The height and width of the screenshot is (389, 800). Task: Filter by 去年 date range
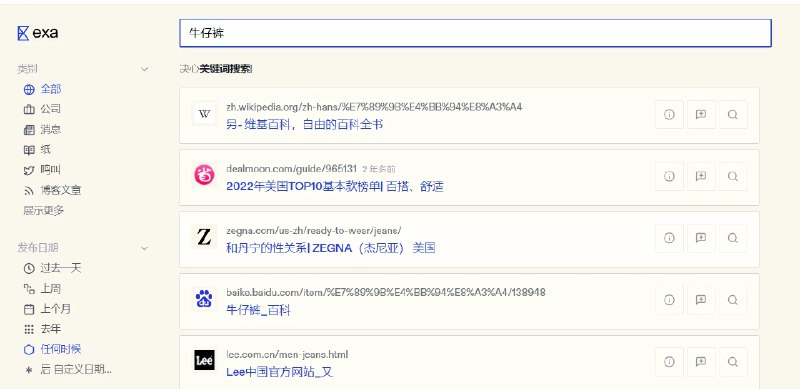(x=42, y=329)
